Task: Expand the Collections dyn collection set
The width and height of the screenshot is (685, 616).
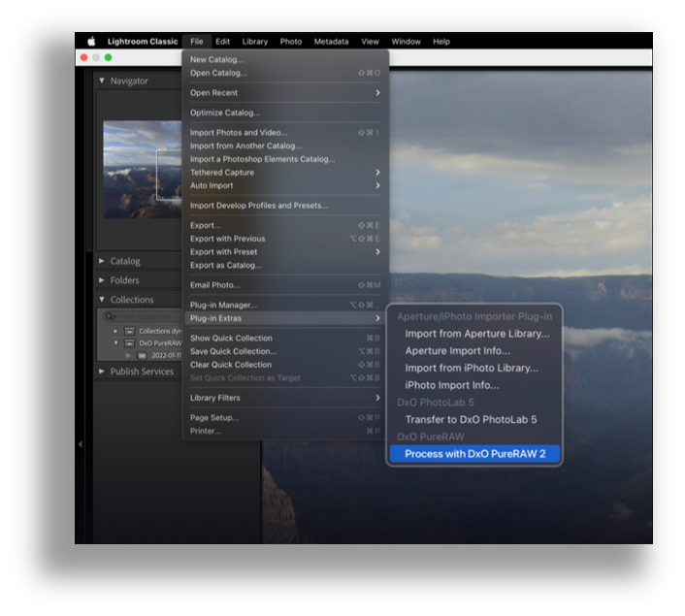Action: point(115,331)
